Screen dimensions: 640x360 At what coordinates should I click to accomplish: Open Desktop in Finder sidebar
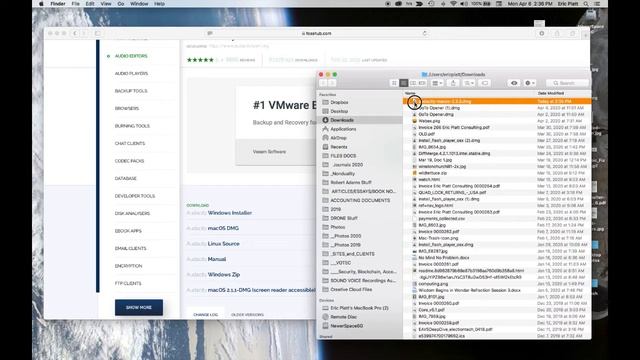(x=339, y=111)
